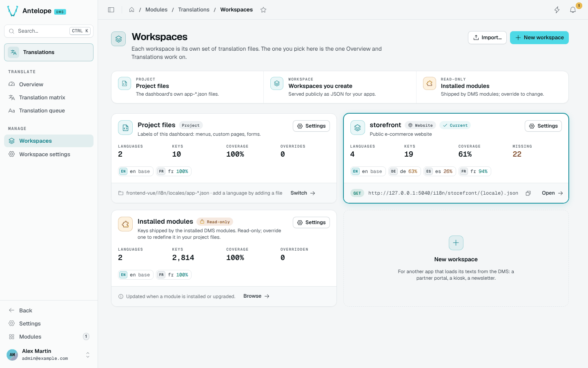Click the storefront workspace layers icon
The image size is (588, 368).
click(358, 128)
